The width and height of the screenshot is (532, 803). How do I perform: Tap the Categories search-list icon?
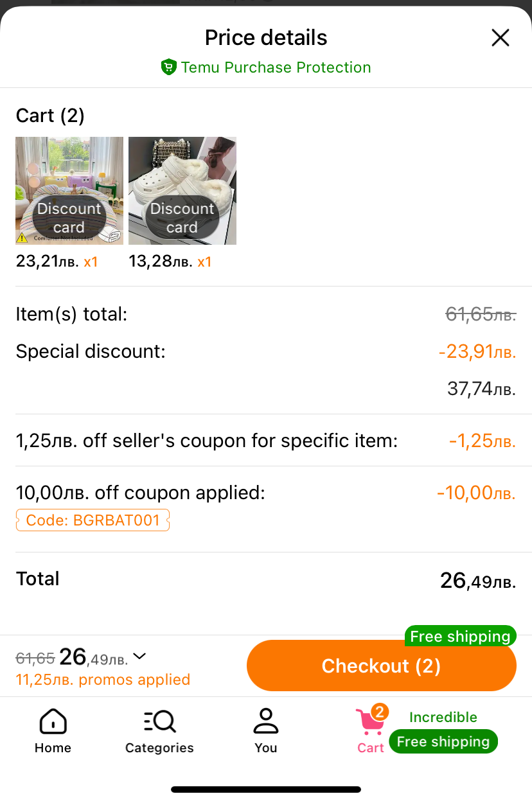coord(159,721)
